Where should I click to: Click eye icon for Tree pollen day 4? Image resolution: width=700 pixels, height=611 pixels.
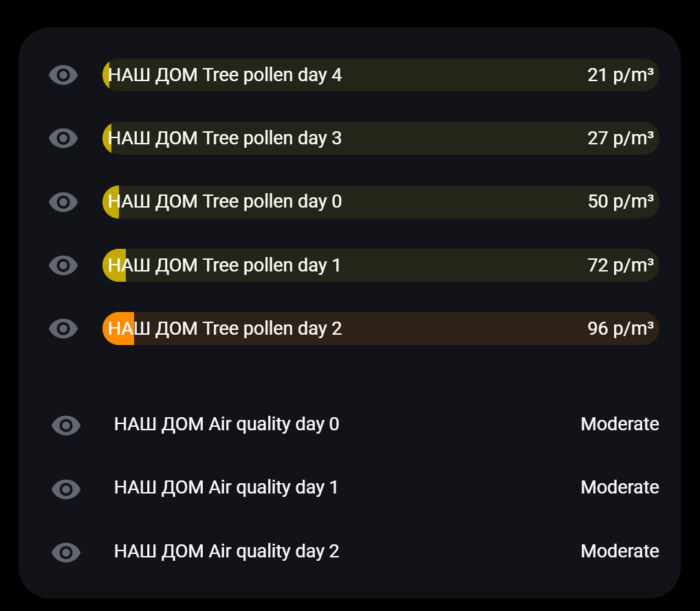[x=63, y=75]
